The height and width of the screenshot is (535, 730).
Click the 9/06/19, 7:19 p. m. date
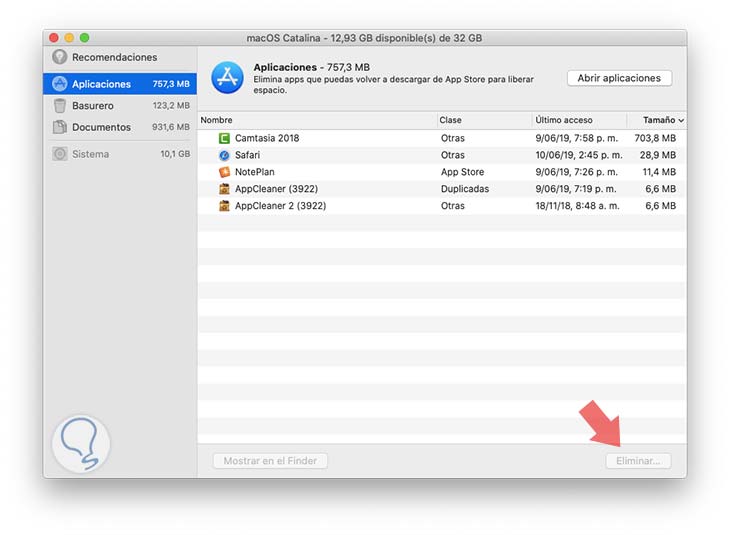pyautogui.click(x=575, y=189)
